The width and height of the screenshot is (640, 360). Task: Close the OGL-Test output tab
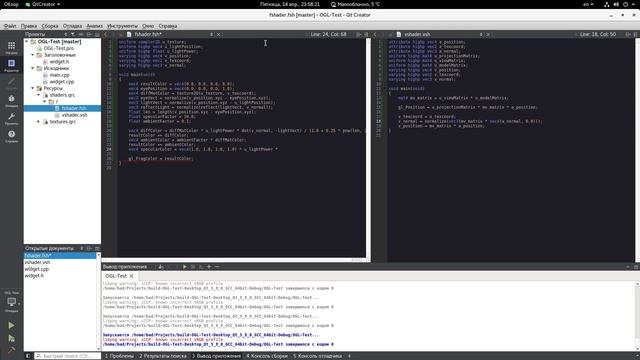click(131, 276)
